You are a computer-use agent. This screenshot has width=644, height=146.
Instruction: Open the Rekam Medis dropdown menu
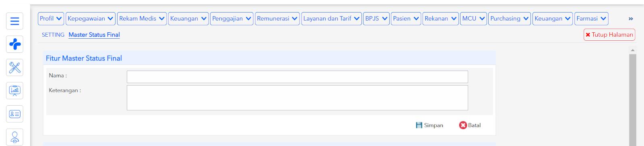pyautogui.click(x=142, y=19)
